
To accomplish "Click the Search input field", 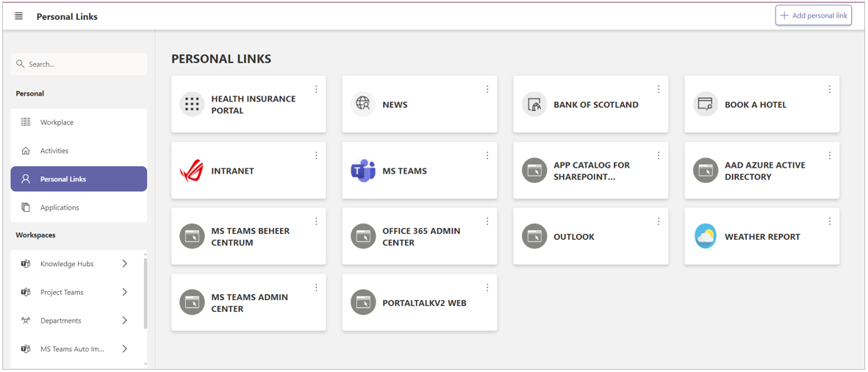I will click(x=79, y=64).
